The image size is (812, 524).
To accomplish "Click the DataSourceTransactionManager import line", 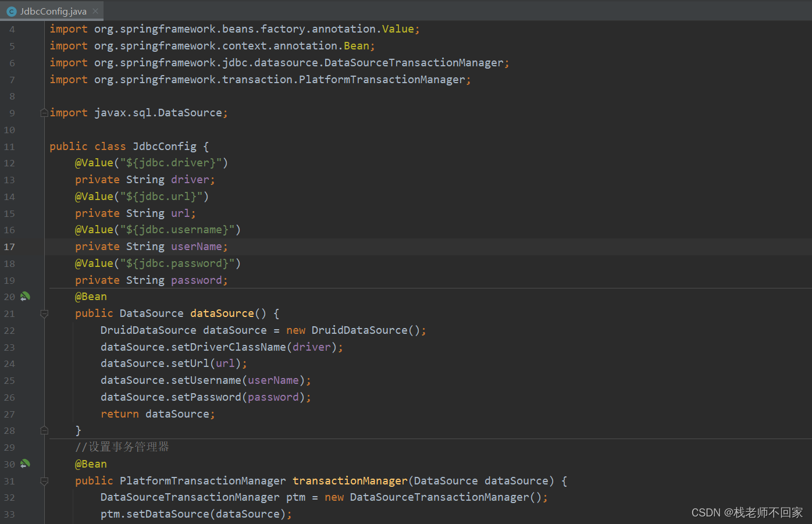I will pos(279,63).
